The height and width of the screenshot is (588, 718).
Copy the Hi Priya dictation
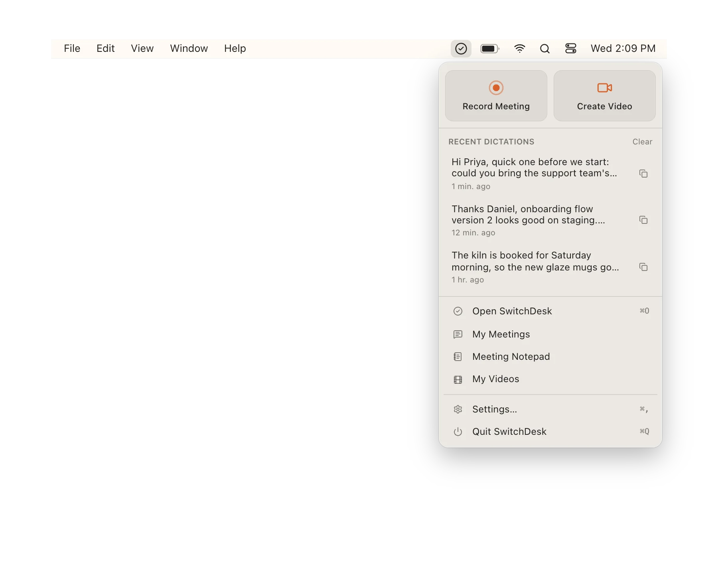643,174
